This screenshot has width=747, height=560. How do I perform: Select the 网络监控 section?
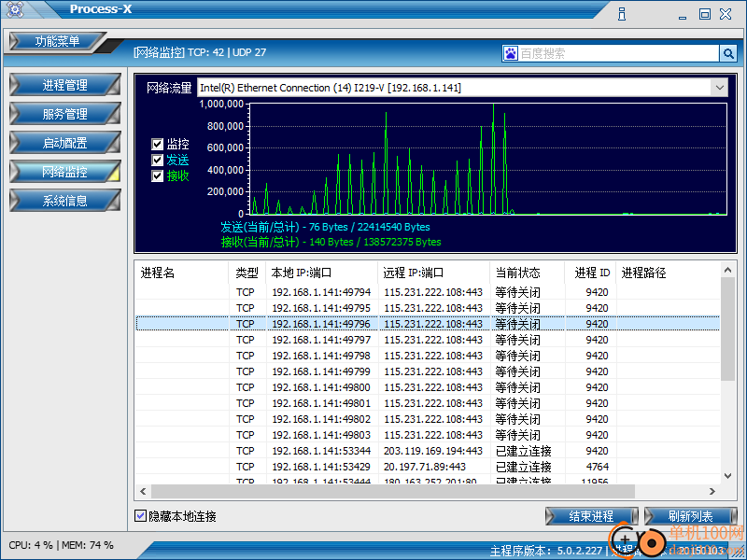point(64,172)
